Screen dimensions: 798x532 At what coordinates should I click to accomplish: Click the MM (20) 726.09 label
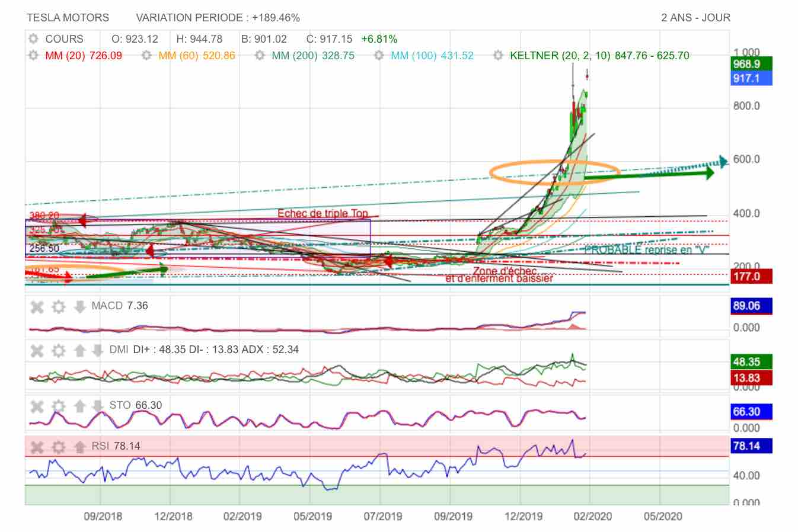click(x=84, y=56)
